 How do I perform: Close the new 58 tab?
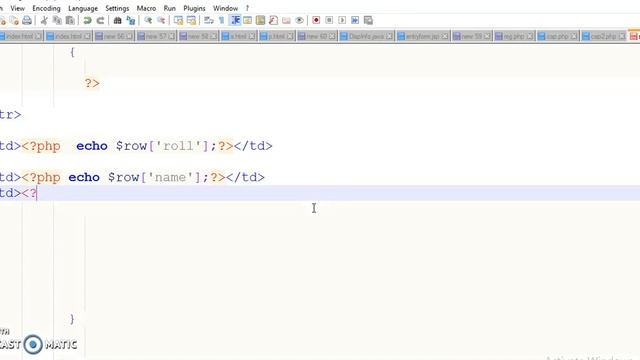(213, 36)
